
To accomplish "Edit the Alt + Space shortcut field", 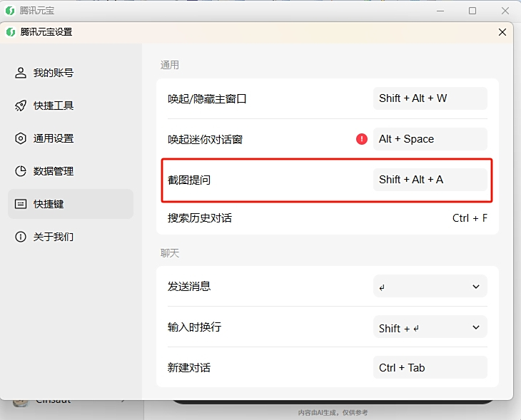I will [x=430, y=139].
